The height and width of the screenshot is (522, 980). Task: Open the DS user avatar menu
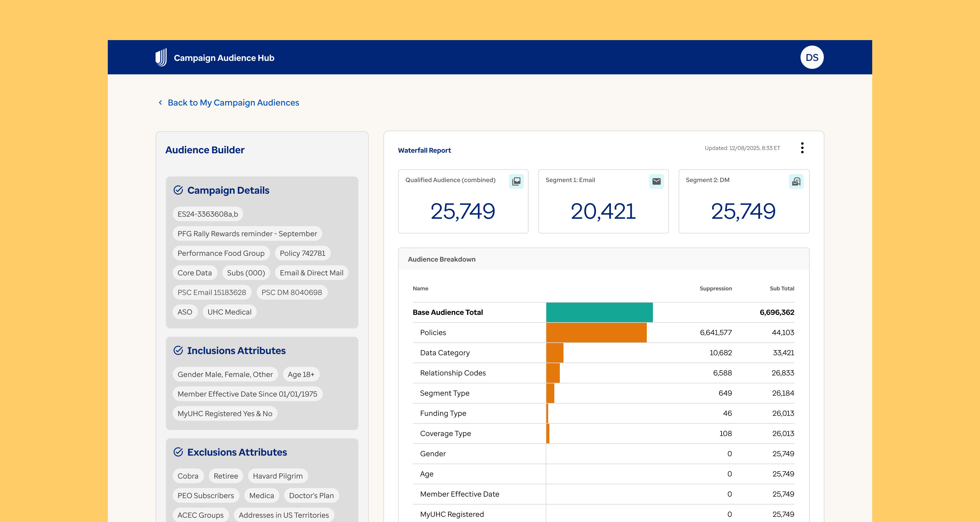coord(812,58)
